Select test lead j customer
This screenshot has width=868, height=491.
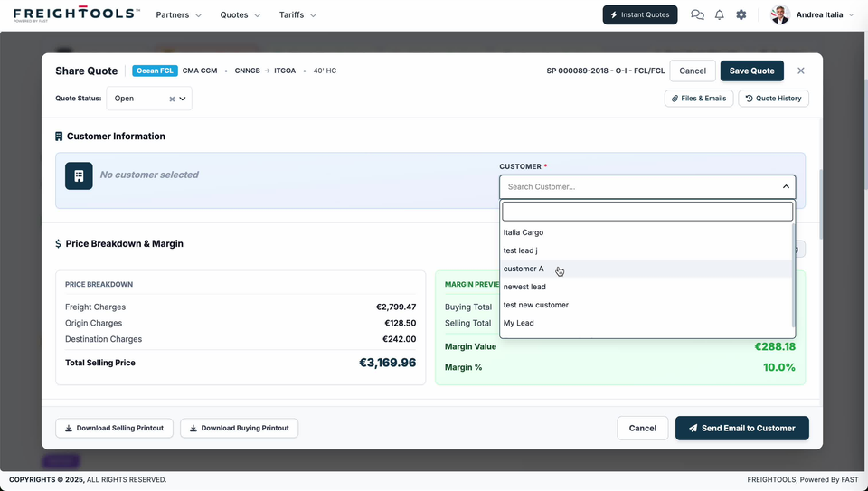(x=646, y=250)
